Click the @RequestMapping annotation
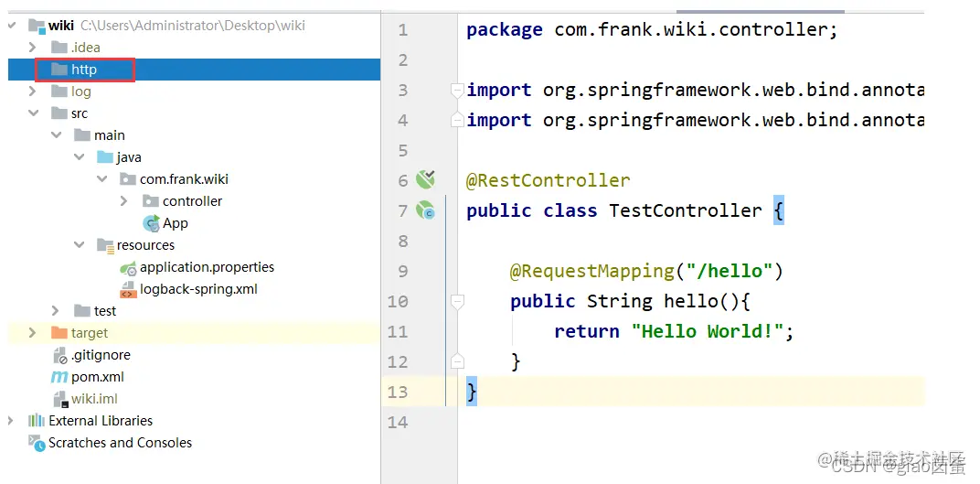 coord(591,271)
